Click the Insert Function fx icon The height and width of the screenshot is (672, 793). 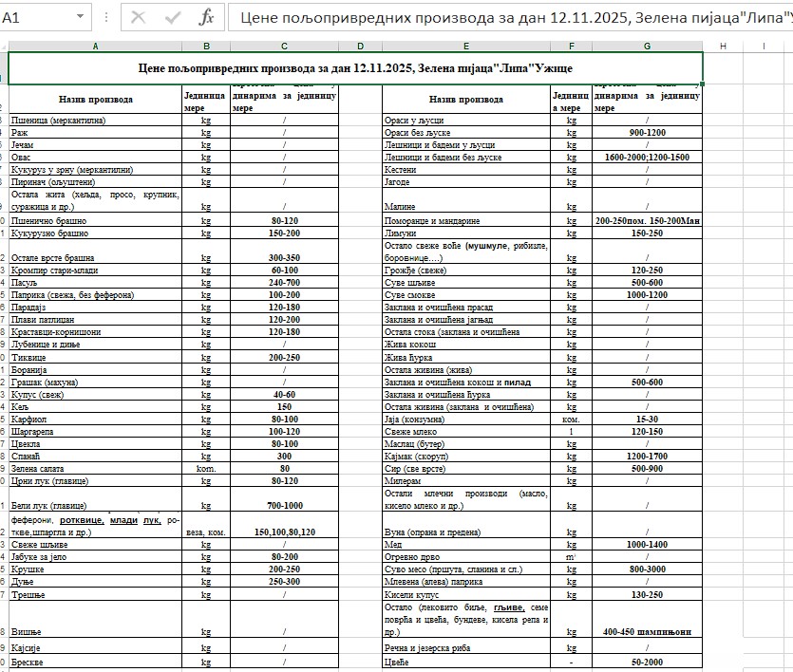pyautogui.click(x=206, y=18)
